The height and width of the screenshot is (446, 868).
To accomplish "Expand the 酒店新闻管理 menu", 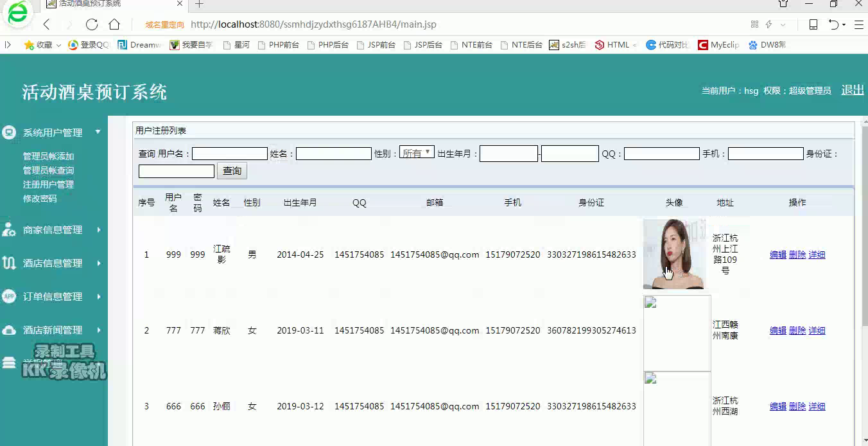I will 53,330.
